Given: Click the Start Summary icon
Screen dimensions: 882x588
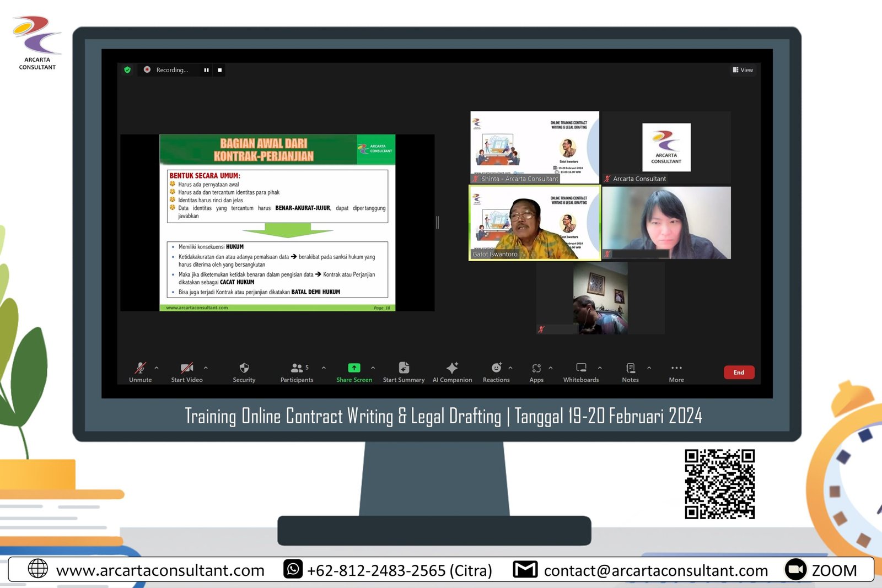Looking at the screenshot, I should 404,368.
